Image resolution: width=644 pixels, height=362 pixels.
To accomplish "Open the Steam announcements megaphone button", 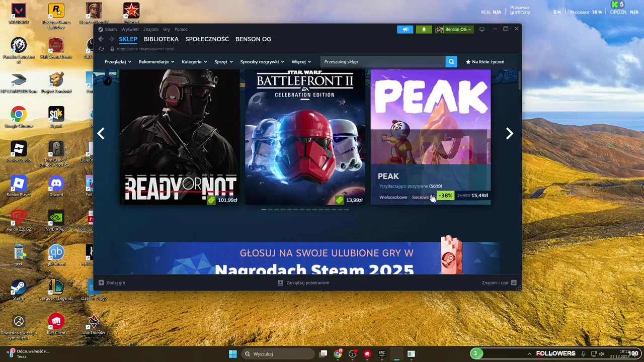I will 405,29.
